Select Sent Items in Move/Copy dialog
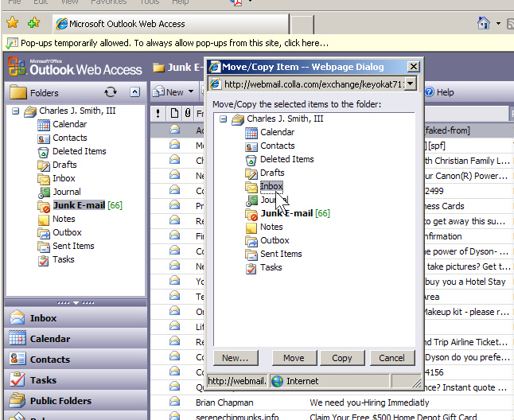This screenshot has width=514, height=420. 281,254
